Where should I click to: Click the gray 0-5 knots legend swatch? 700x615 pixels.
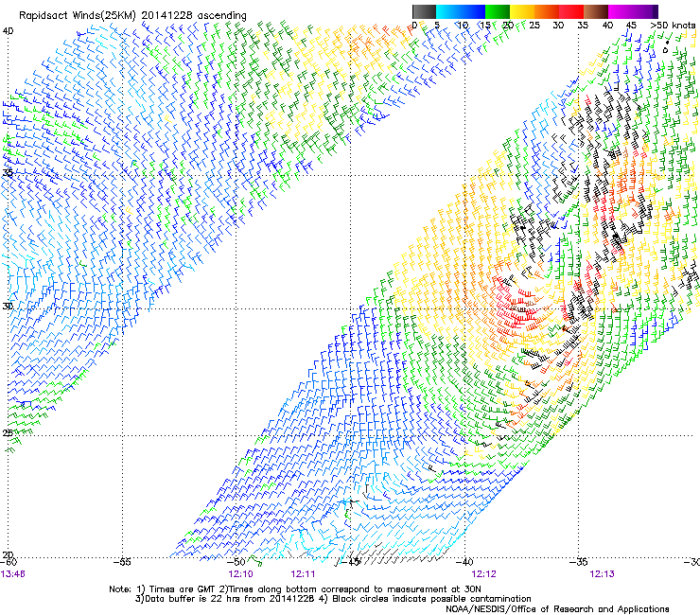(424, 11)
